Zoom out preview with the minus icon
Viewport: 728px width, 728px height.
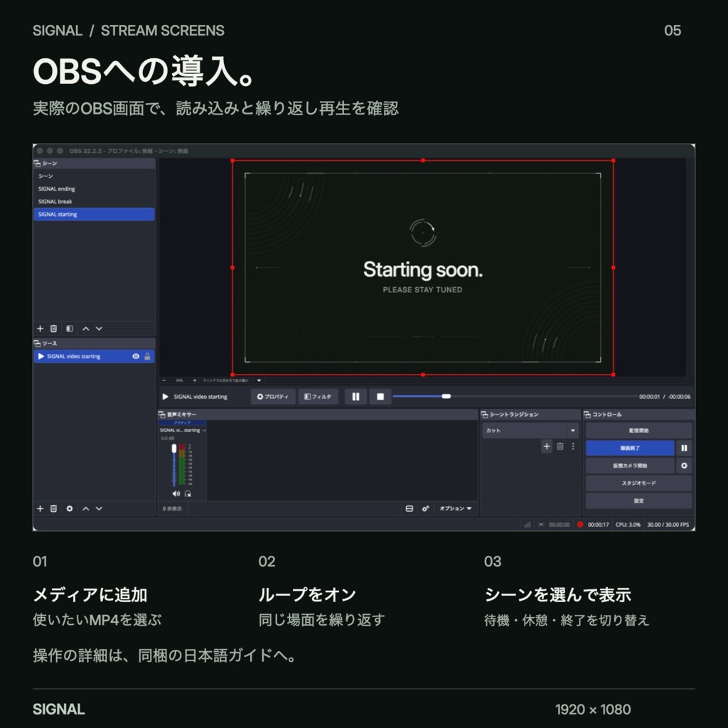point(164,380)
